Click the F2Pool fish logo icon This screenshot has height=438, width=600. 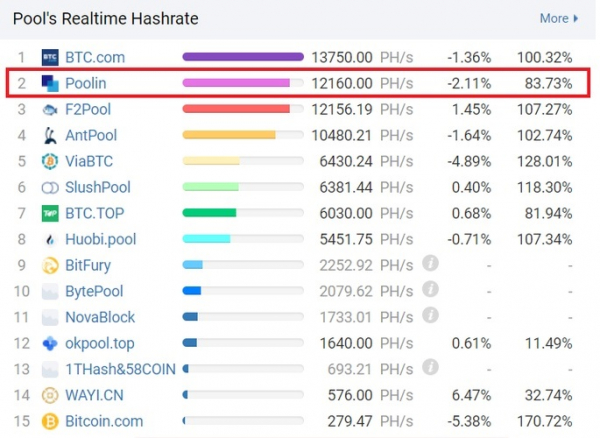(50, 110)
